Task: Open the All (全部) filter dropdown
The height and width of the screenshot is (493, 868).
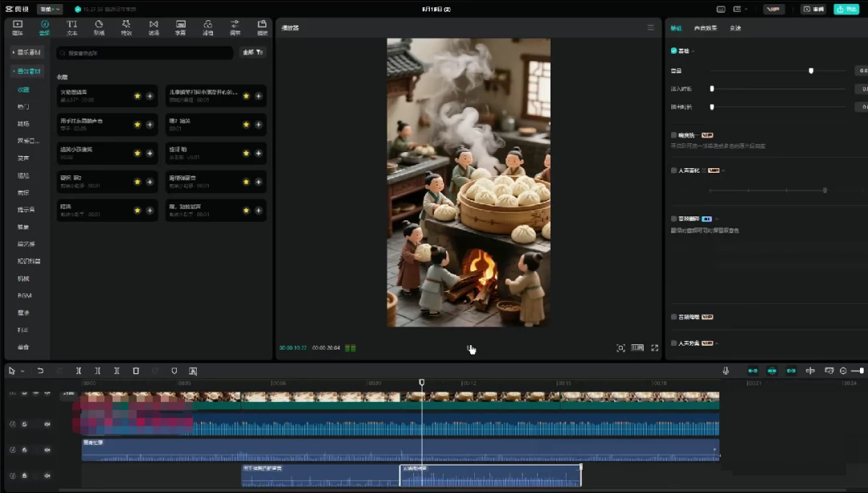Action: 254,52
